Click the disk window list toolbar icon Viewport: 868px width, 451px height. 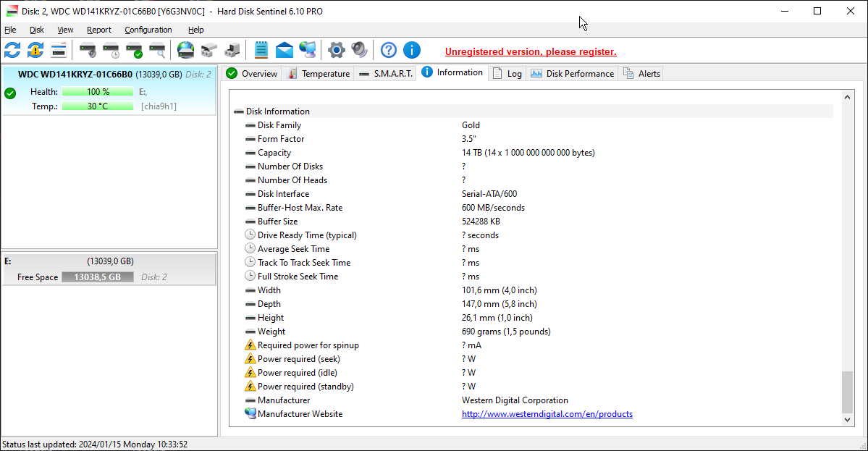(x=58, y=51)
